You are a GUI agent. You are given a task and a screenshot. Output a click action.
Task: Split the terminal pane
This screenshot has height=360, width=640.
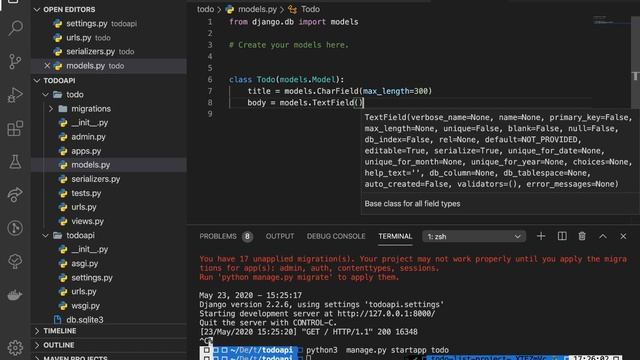coord(562,236)
